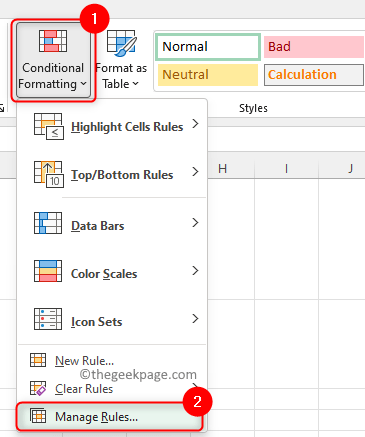Image resolution: width=365 pixels, height=437 pixels.
Task: Expand the Data Bars submenu arrow
Action: tap(196, 222)
